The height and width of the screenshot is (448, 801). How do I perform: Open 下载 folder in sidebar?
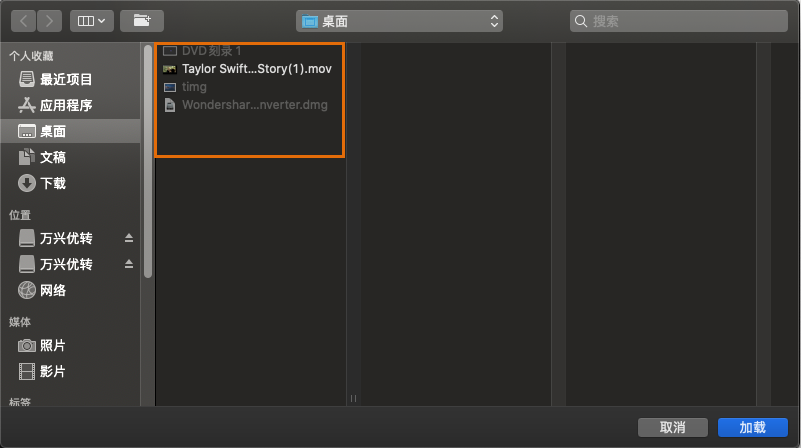coord(53,184)
